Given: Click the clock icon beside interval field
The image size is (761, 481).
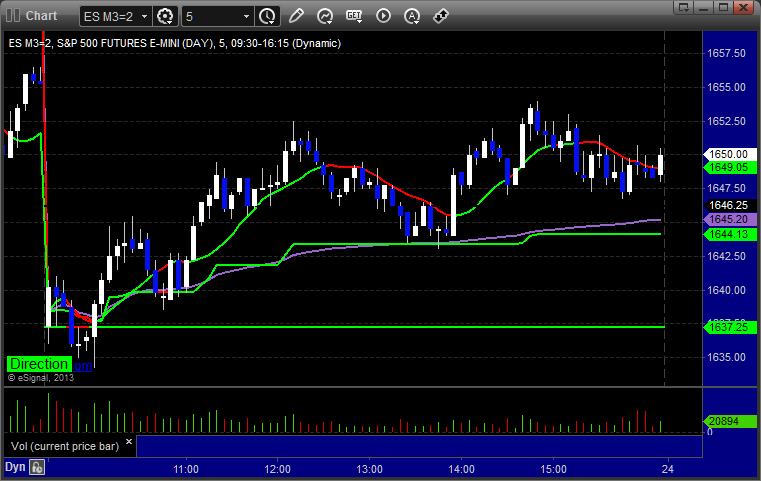Looking at the screenshot, I should click(x=267, y=16).
